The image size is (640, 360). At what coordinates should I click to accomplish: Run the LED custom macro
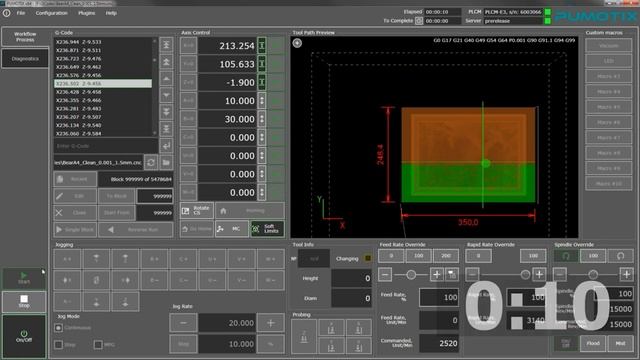tap(609, 61)
